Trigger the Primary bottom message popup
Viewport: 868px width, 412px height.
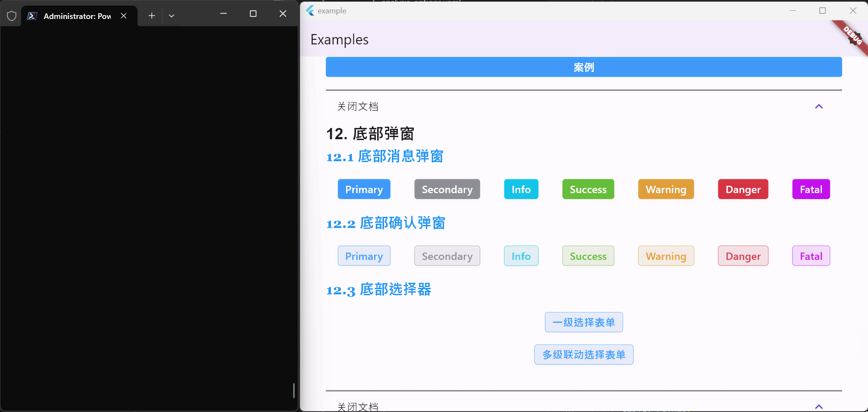pyautogui.click(x=364, y=189)
